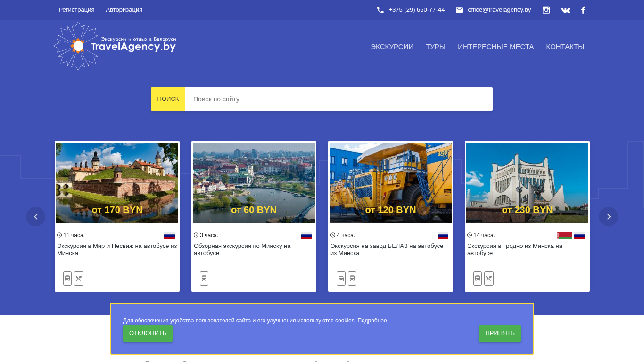Open Экскурсия в Гродно из Минска title
Screen dimensions: 644x362
tap(515, 249)
